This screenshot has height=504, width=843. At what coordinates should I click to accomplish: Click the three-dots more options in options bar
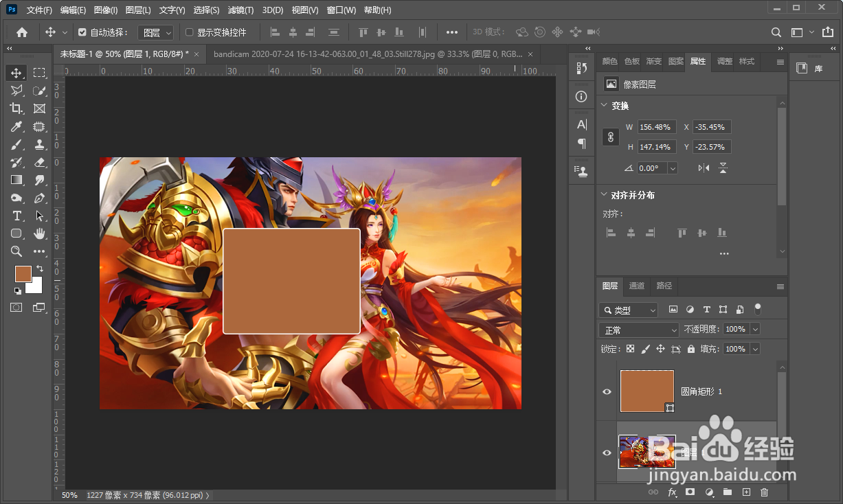click(451, 32)
